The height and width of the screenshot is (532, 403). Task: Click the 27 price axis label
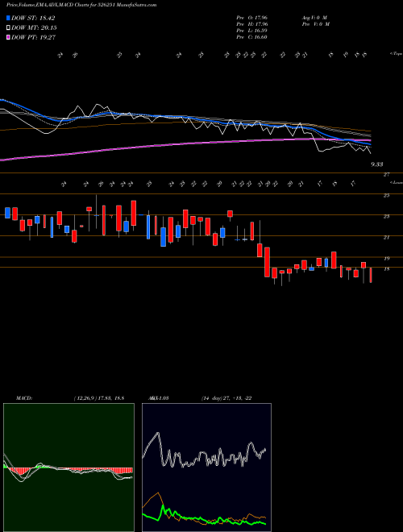(386, 175)
